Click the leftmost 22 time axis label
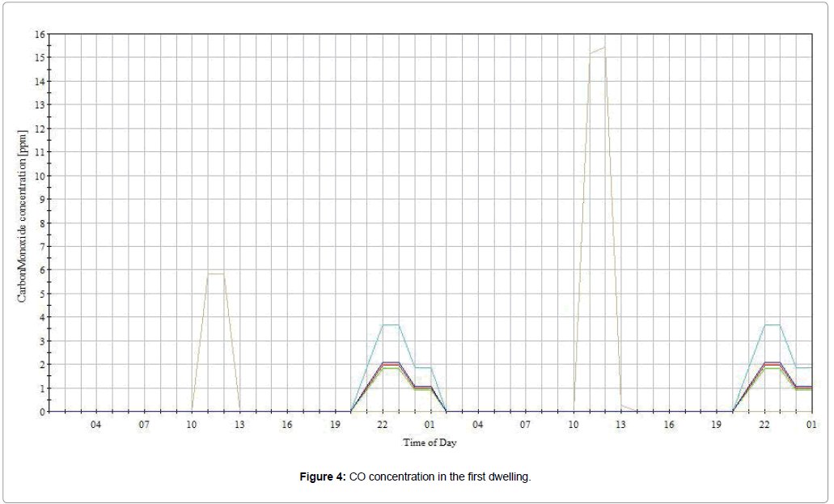The width and height of the screenshot is (834, 504). pyautogui.click(x=383, y=425)
